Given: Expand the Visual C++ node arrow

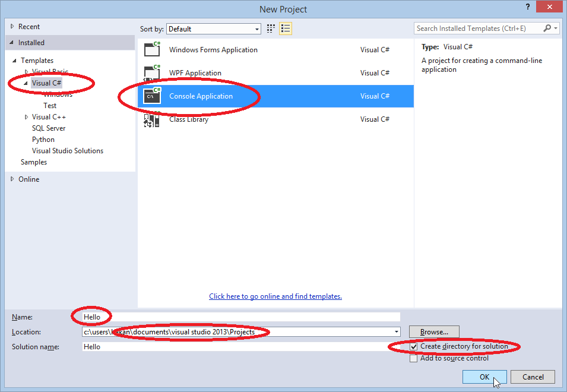Looking at the screenshot, I should 26,117.
